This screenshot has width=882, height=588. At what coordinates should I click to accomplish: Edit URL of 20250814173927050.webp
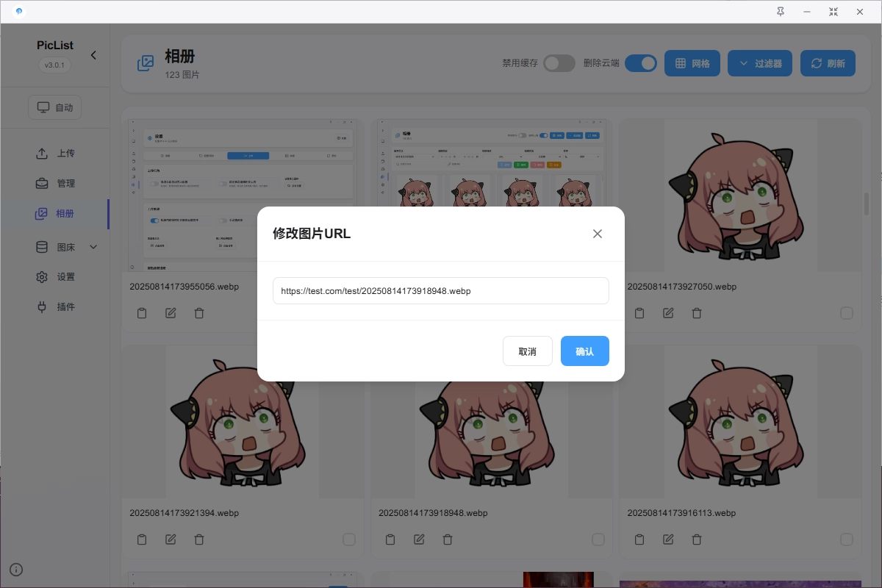click(x=668, y=313)
